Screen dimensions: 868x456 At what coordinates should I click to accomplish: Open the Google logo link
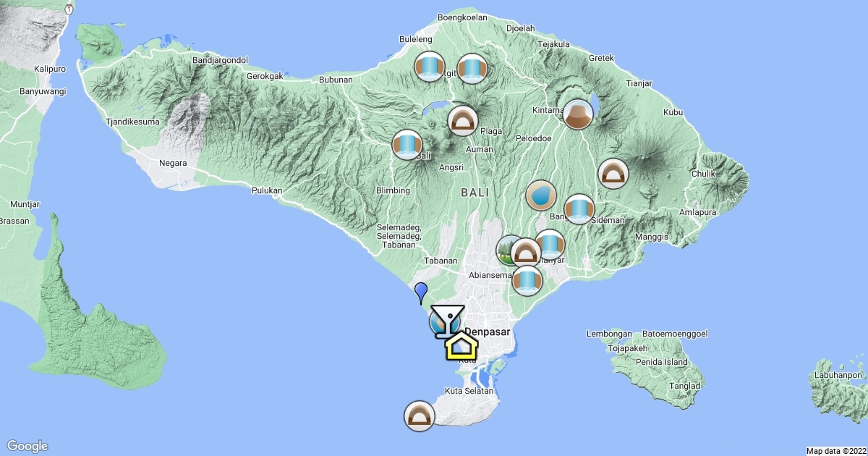pyautogui.click(x=27, y=446)
